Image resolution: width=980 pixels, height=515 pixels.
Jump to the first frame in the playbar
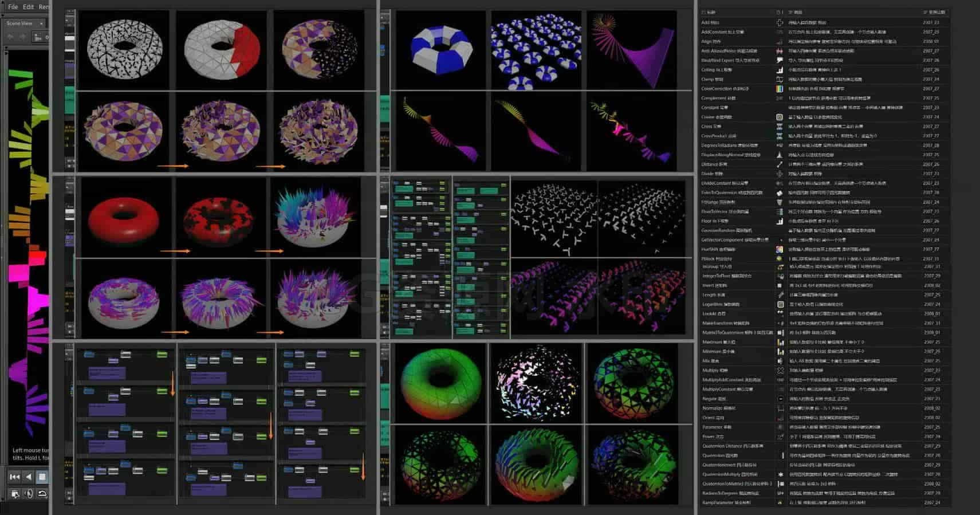(x=15, y=477)
